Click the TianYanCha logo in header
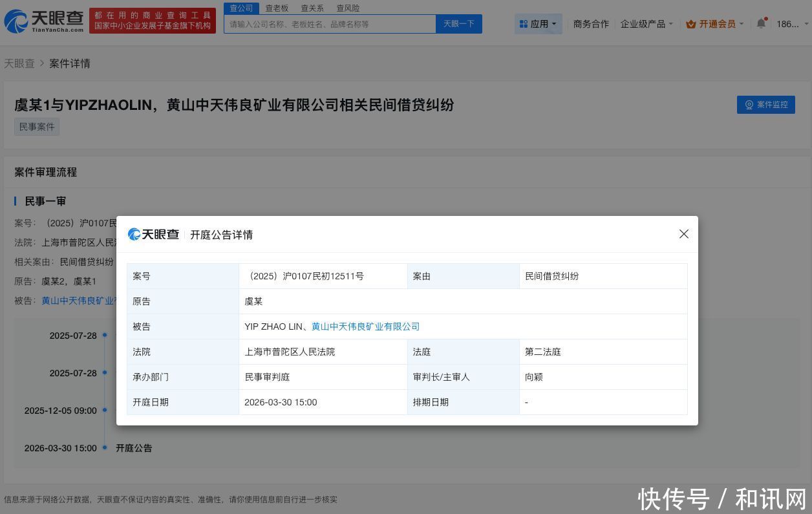The width and height of the screenshot is (812, 514). [x=44, y=21]
